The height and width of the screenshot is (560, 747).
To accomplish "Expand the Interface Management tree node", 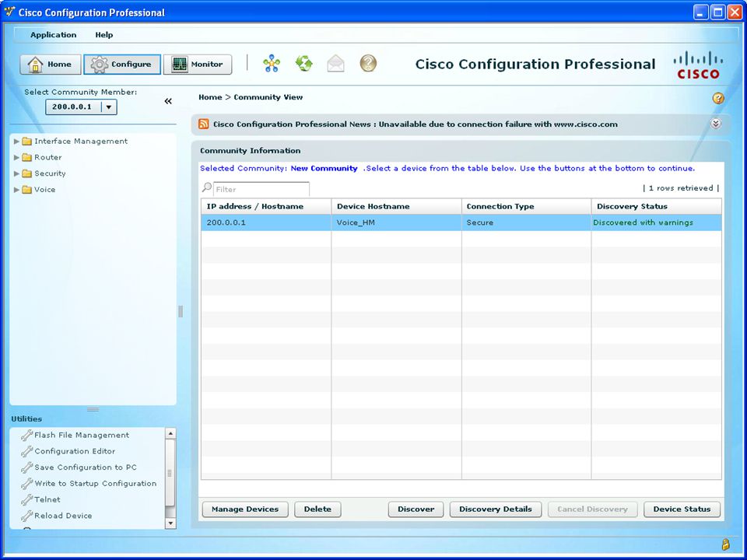I will pyautogui.click(x=16, y=142).
